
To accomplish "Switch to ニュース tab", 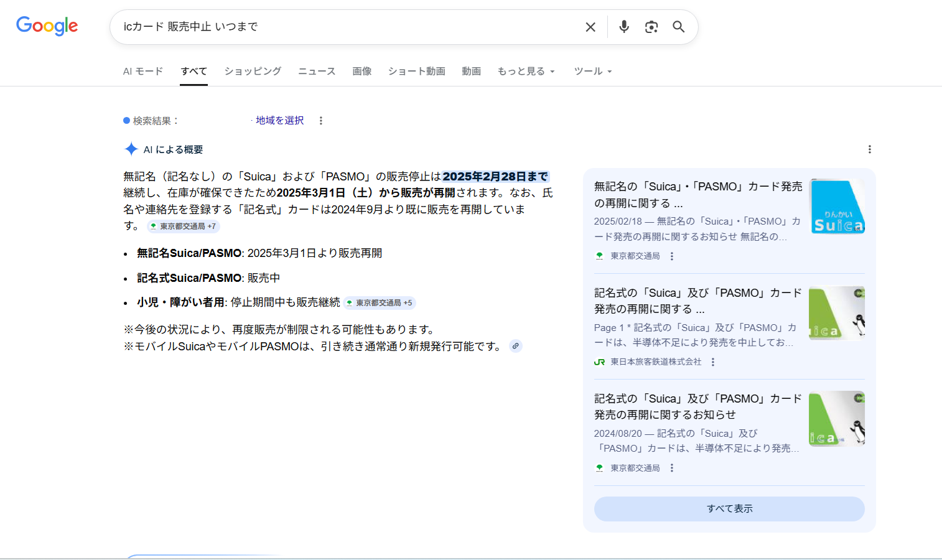I will 317,71.
